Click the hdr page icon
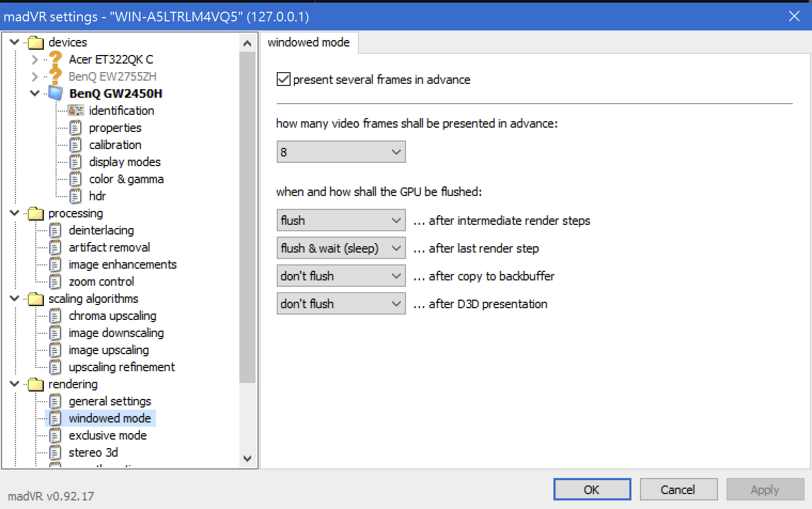 (x=76, y=196)
